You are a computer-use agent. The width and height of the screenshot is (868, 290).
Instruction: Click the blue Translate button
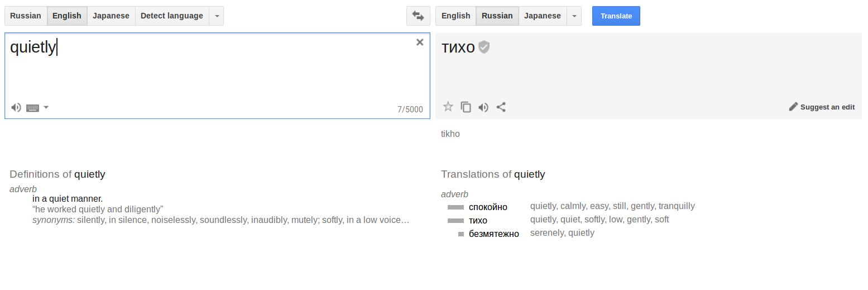click(616, 16)
